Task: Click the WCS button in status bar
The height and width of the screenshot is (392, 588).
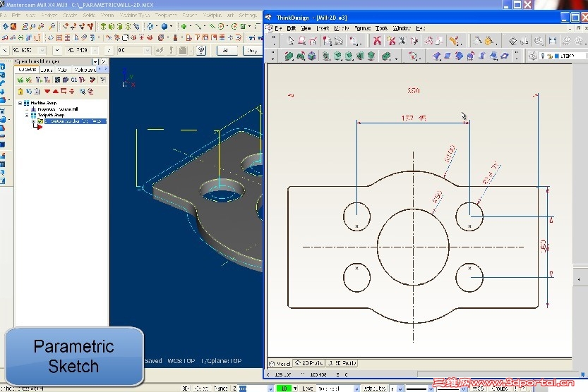Action: 478,389
